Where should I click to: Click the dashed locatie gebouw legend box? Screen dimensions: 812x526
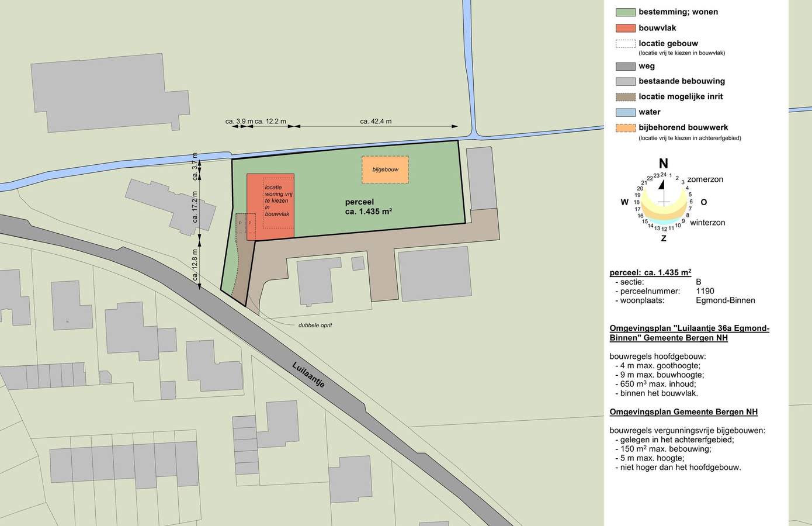click(625, 44)
